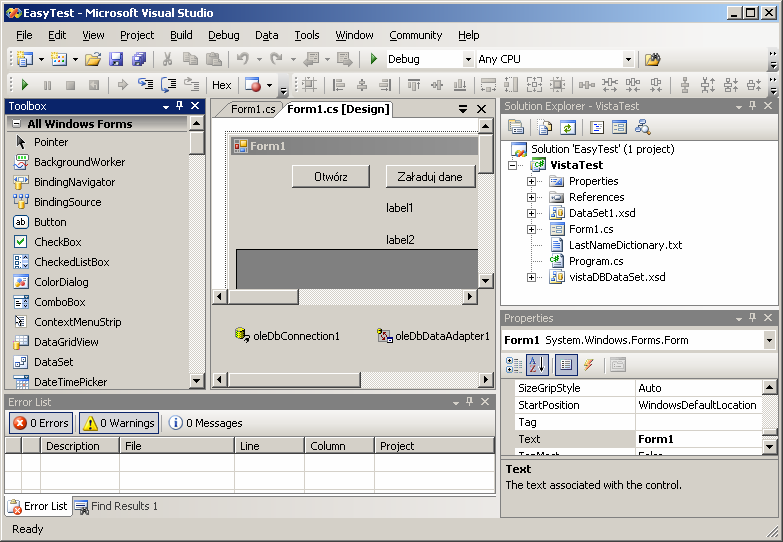
Task: Toggle the 0 Messages filter
Action: tap(205, 423)
